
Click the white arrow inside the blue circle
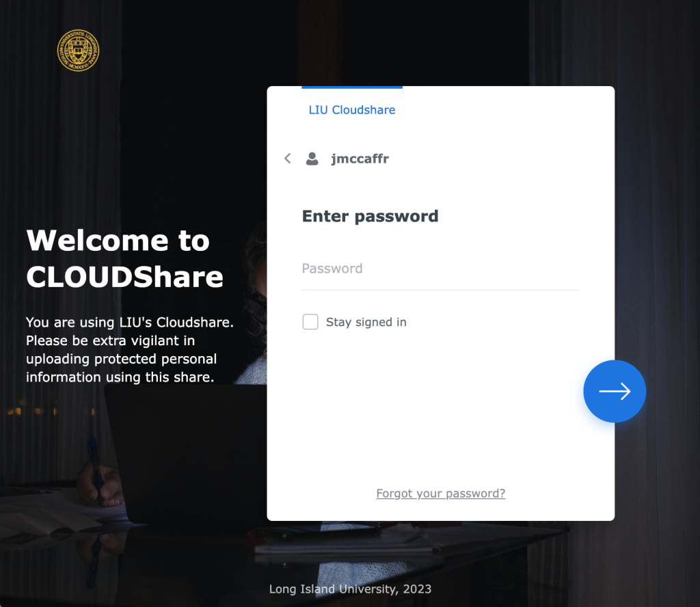tap(615, 392)
